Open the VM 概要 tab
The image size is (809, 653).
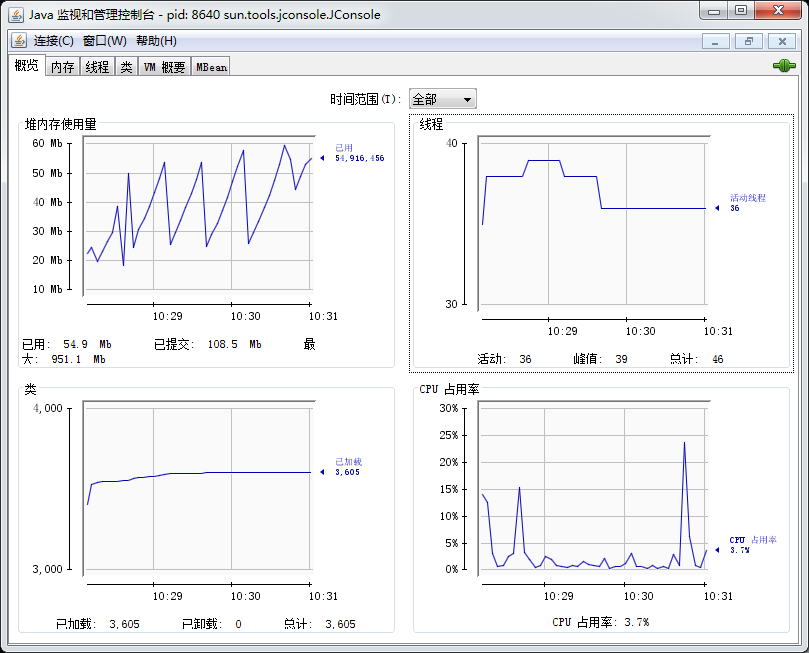(165, 67)
